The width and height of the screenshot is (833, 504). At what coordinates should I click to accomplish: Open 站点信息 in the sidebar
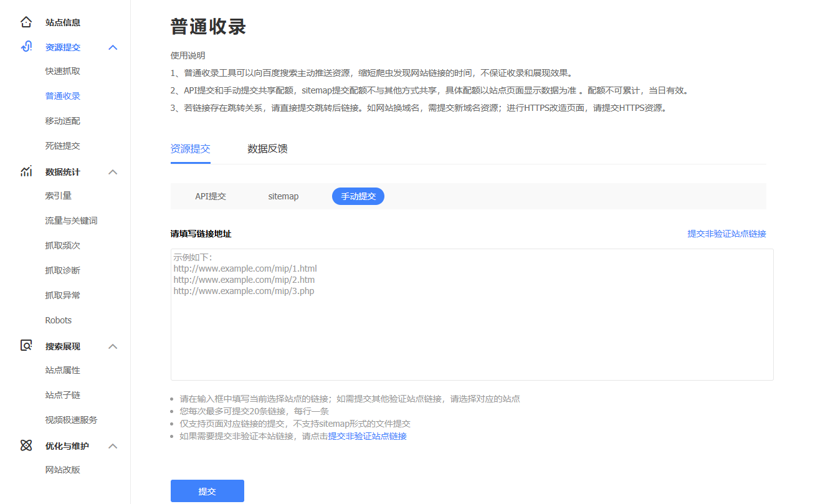click(x=63, y=22)
